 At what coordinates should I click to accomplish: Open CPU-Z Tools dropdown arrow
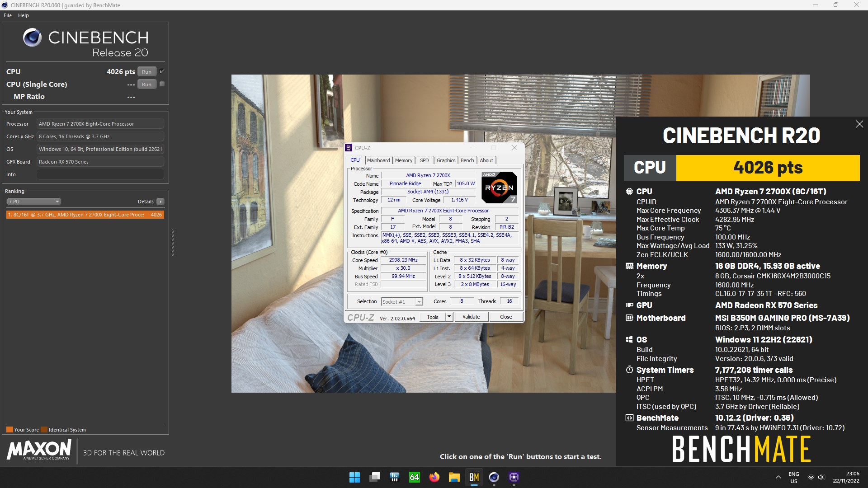tap(449, 317)
